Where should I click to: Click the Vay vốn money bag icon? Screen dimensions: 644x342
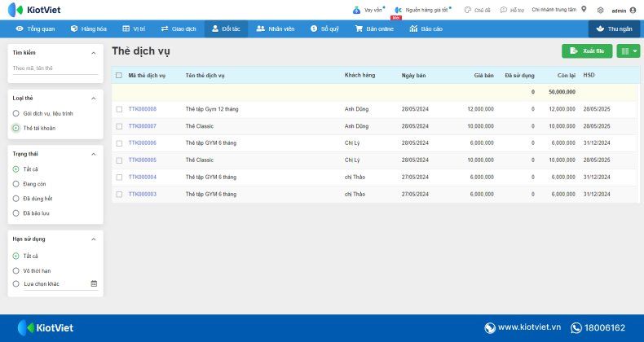coord(356,10)
